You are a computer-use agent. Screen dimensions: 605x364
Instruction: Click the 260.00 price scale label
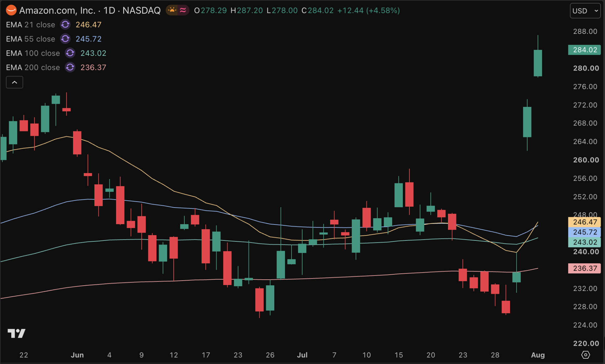586,160
